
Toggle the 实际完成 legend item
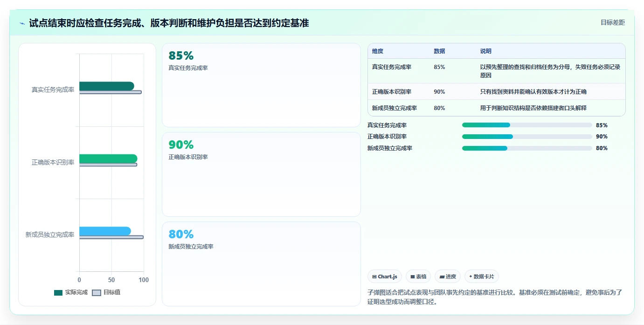click(71, 292)
